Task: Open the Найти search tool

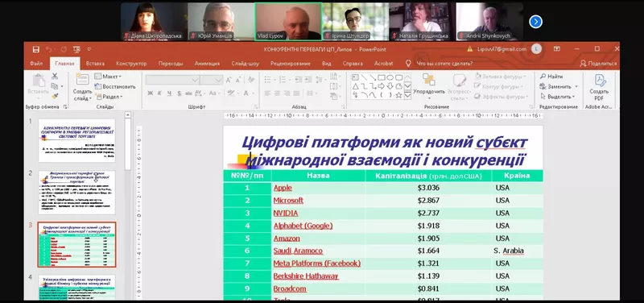Action: [x=551, y=77]
